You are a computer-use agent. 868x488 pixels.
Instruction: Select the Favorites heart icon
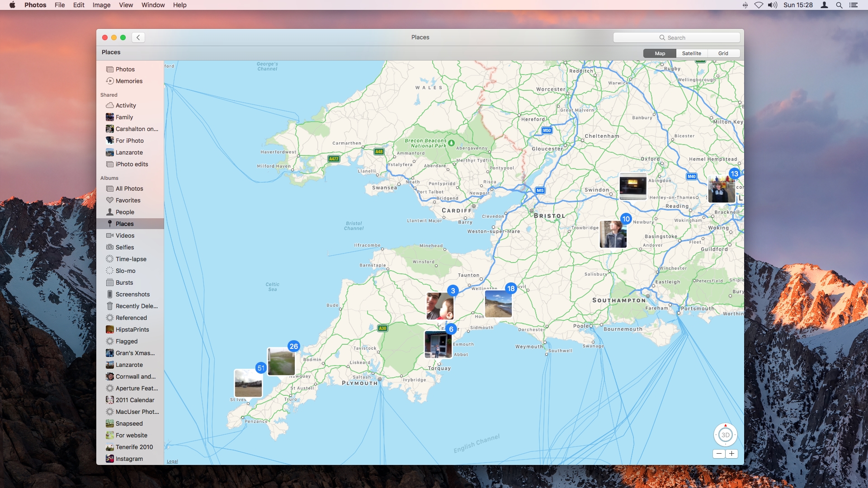pyautogui.click(x=109, y=200)
